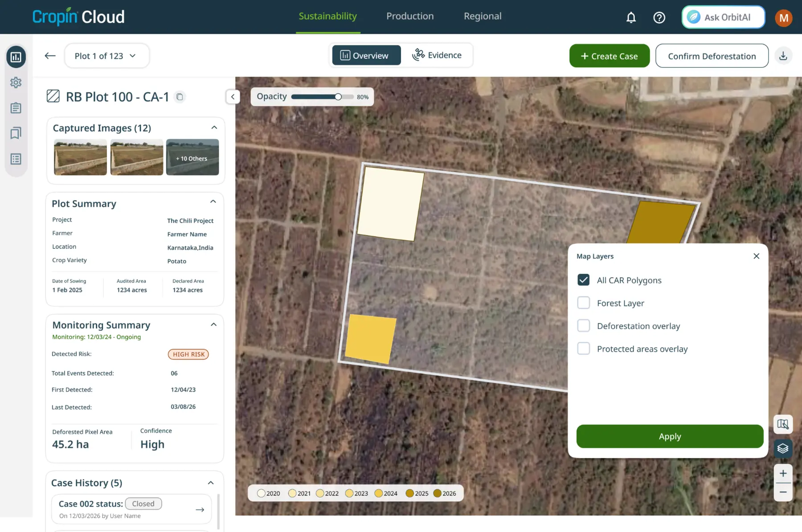Click the Create Case button

(609, 56)
